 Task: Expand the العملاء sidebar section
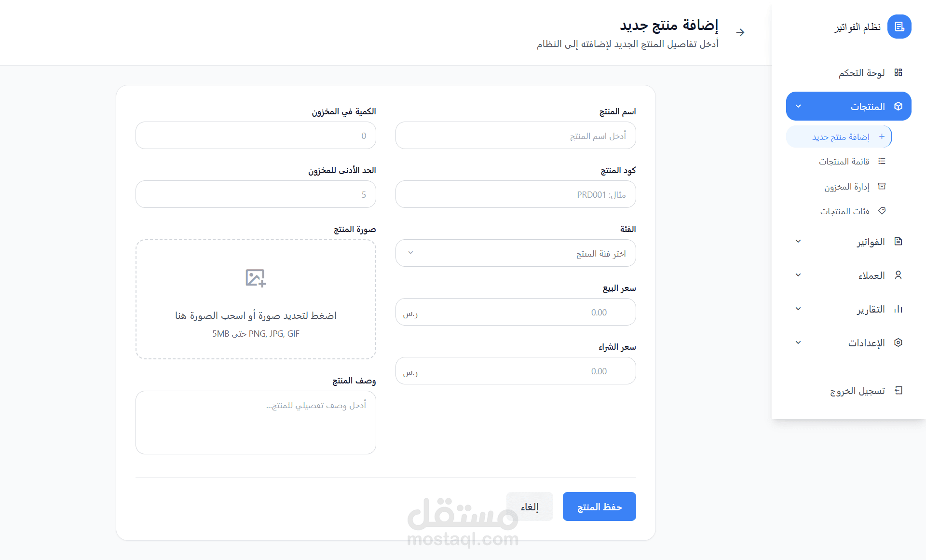pos(798,275)
